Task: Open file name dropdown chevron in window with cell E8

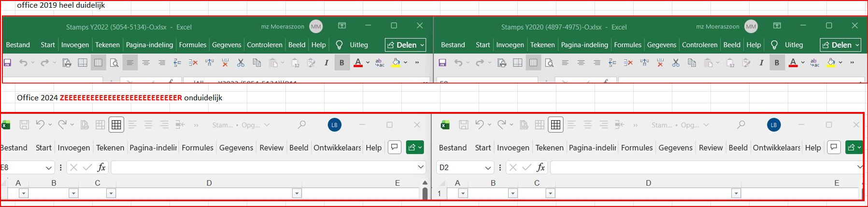Action: (x=267, y=125)
